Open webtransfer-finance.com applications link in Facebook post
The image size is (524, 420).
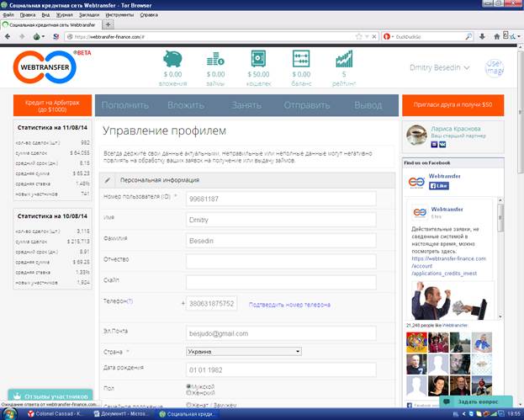[448, 266]
